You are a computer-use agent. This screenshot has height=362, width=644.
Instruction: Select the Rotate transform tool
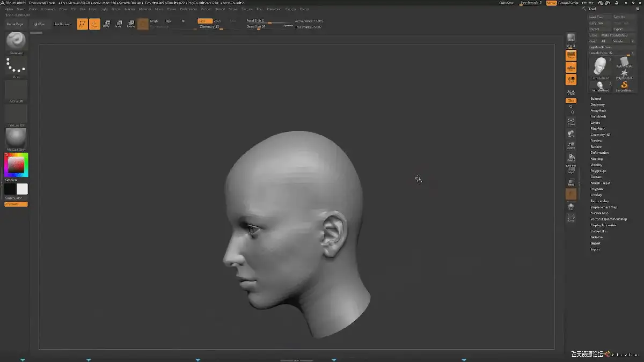click(131, 24)
